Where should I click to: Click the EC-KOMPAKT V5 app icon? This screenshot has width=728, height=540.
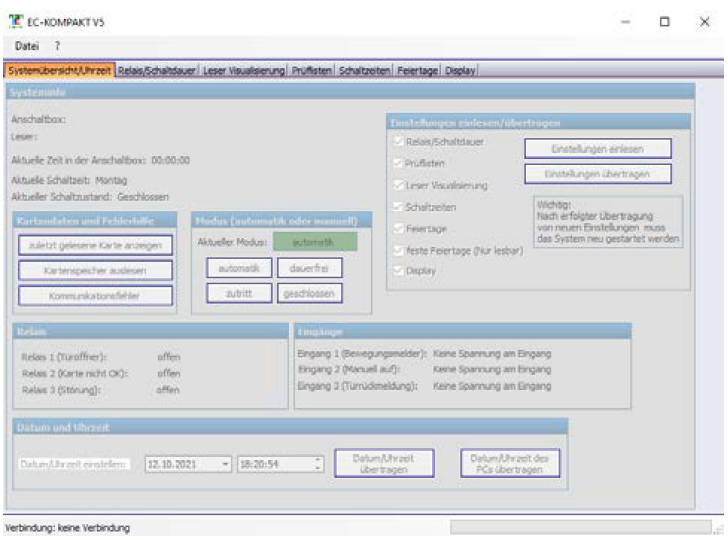point(15,21)
